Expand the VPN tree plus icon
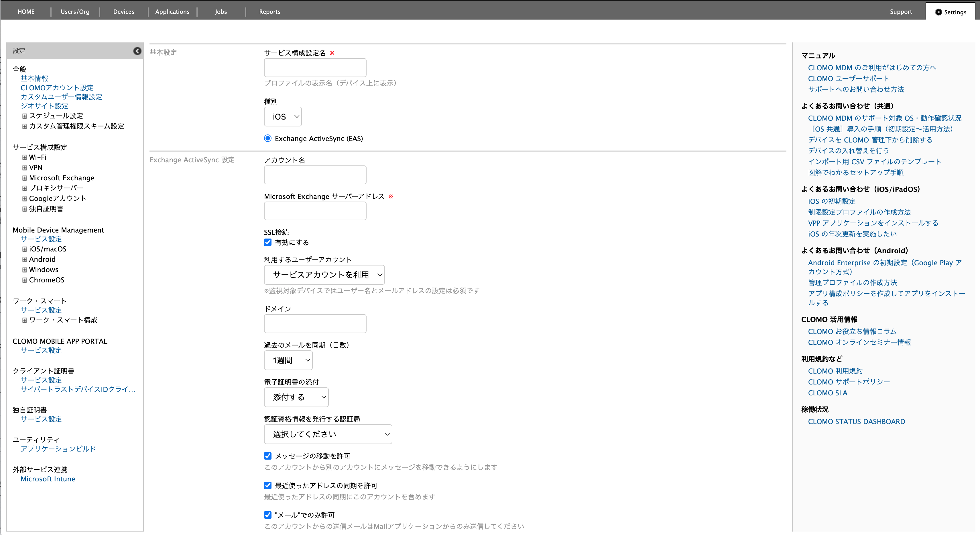Viewport: 980px width, 535px height. (x=25, y=167)
